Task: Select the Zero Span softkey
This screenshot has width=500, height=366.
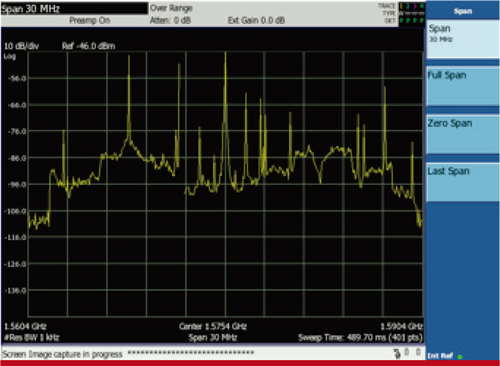Action: tap(463, 134)
